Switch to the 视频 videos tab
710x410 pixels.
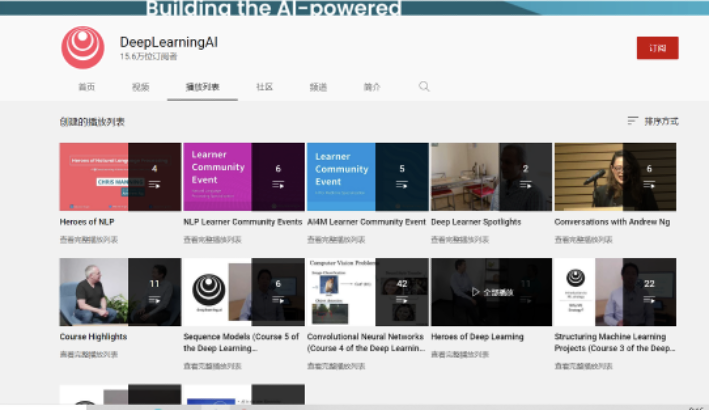pyautogui.click(x=140, y=87)
